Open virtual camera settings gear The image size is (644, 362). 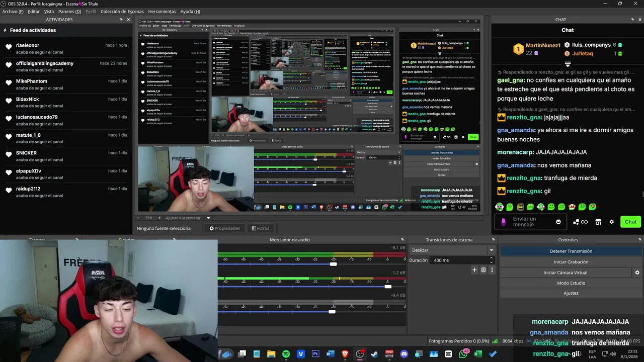(637, 273)
